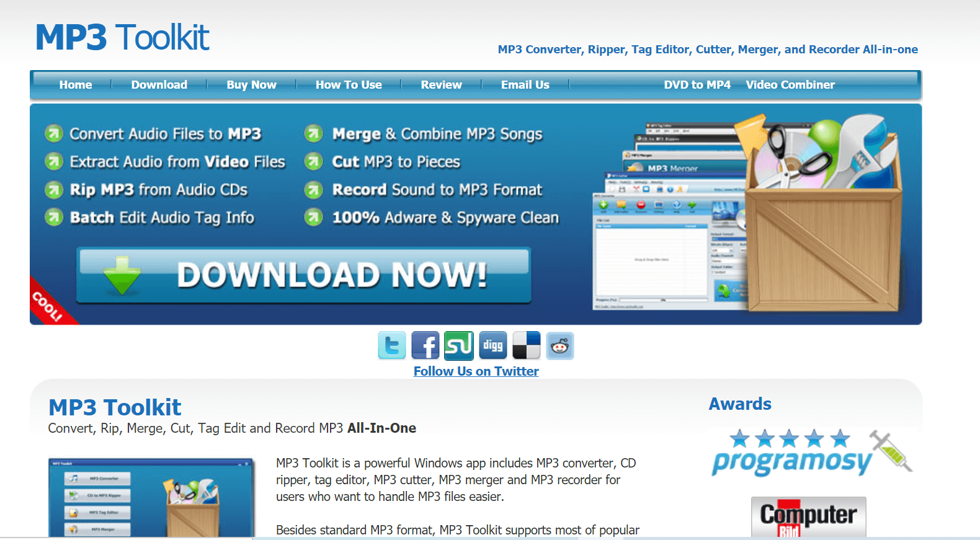Click the green arrow on Download Now banner
Screen dimensions: 980x540
(x=122, y=275)
